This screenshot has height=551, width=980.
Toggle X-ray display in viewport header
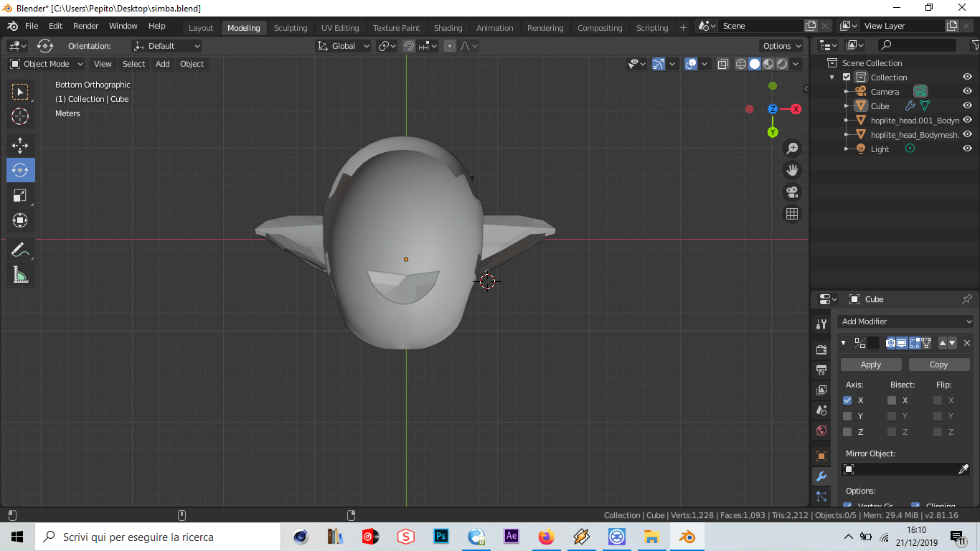[723, 64]
